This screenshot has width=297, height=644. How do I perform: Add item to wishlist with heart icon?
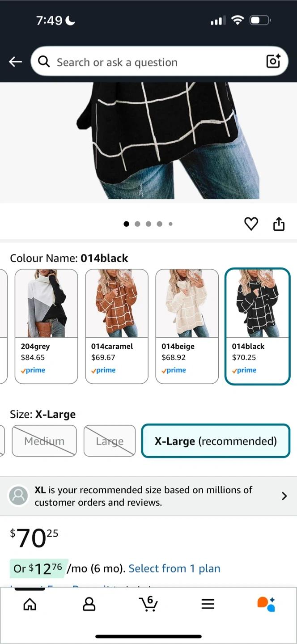[251, 224]
